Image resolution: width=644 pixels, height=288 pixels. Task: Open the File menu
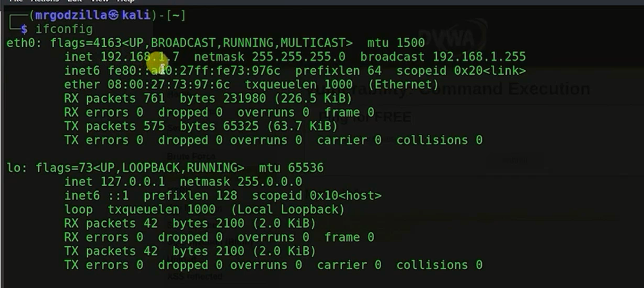(x=16, y=1)
